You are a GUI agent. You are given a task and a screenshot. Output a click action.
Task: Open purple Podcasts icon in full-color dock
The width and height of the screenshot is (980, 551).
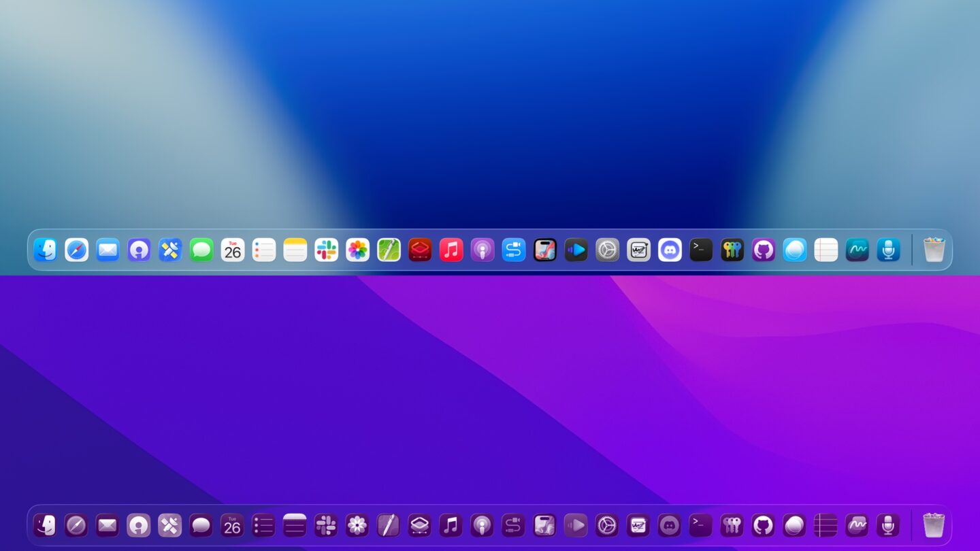click(x=483, y=250)
